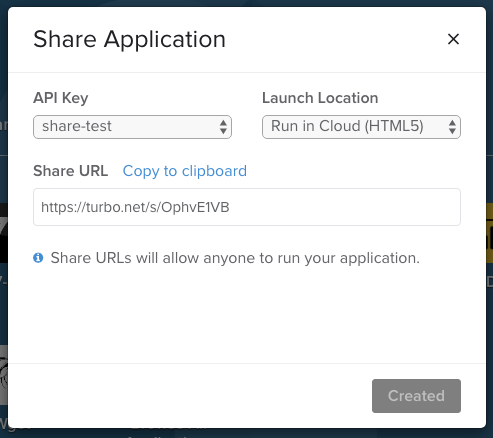Open the Launch Location dropdown
The image size is (493, 438).
click(x=361, y=127)
